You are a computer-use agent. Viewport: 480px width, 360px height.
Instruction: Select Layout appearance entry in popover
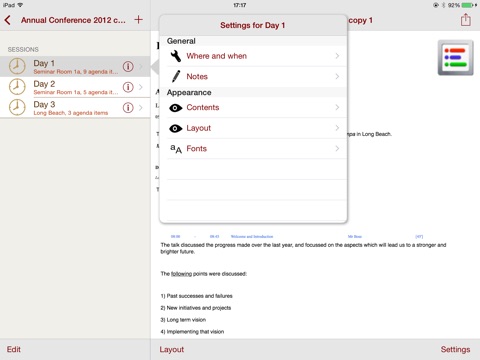[x=253, y=128]
